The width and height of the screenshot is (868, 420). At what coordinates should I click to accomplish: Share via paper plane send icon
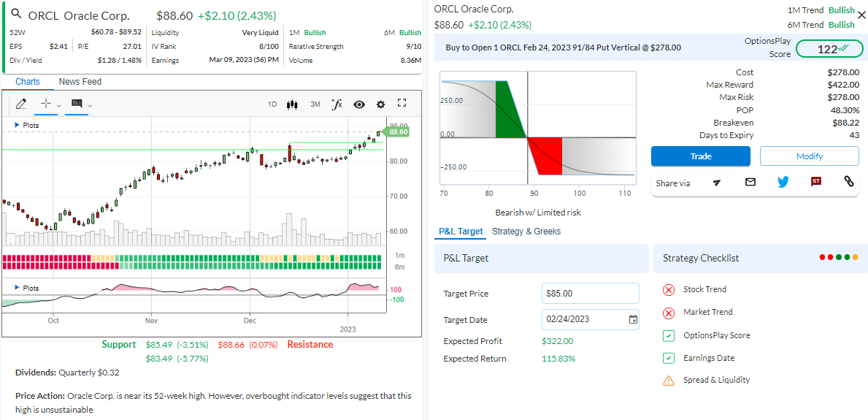(x=717, y=183)
